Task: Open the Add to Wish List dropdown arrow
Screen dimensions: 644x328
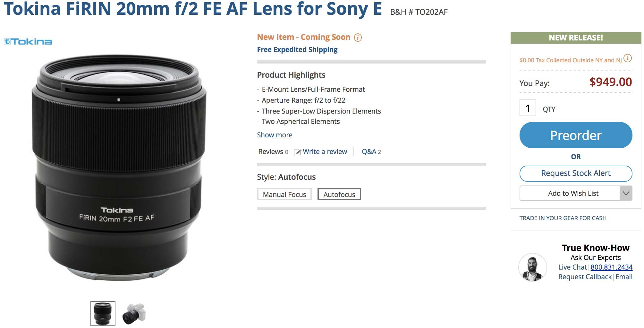Action: click(x=626, y=193)
